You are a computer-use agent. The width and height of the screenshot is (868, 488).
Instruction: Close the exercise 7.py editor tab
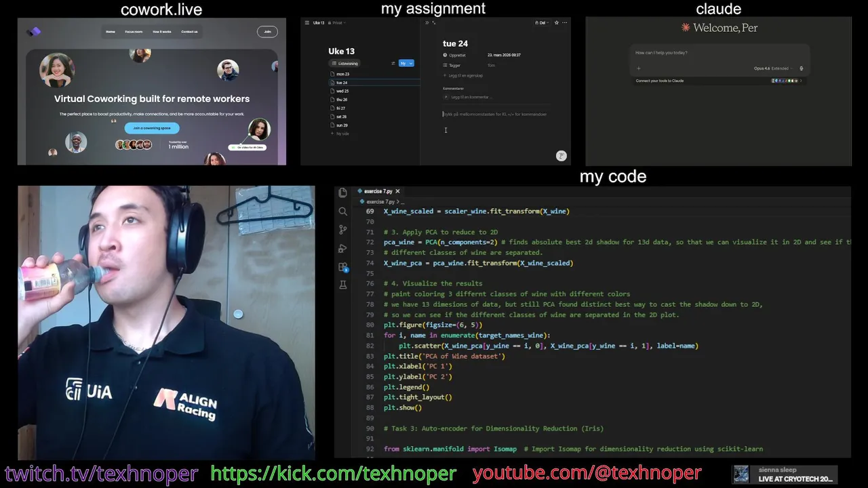click(x=397, y=191)
